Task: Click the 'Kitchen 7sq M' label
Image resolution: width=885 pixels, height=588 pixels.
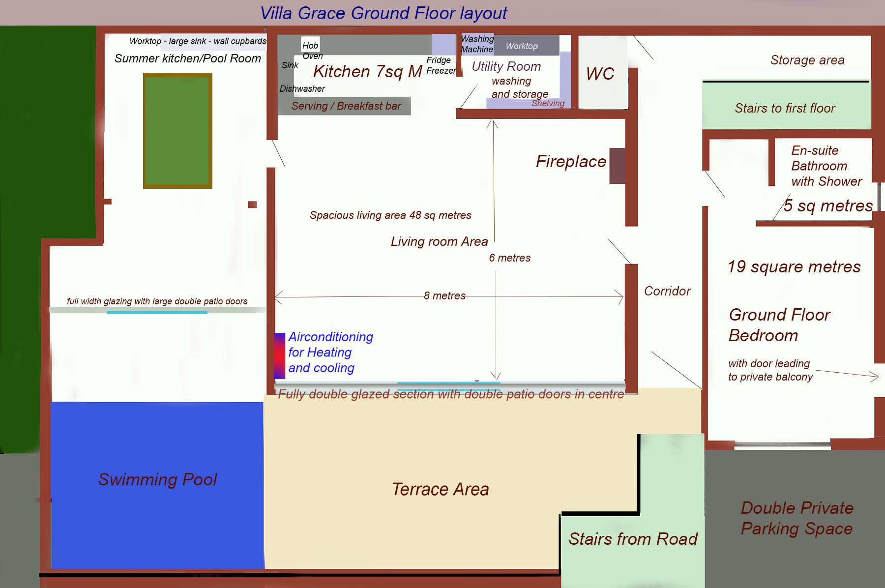Action: [368, 72]
